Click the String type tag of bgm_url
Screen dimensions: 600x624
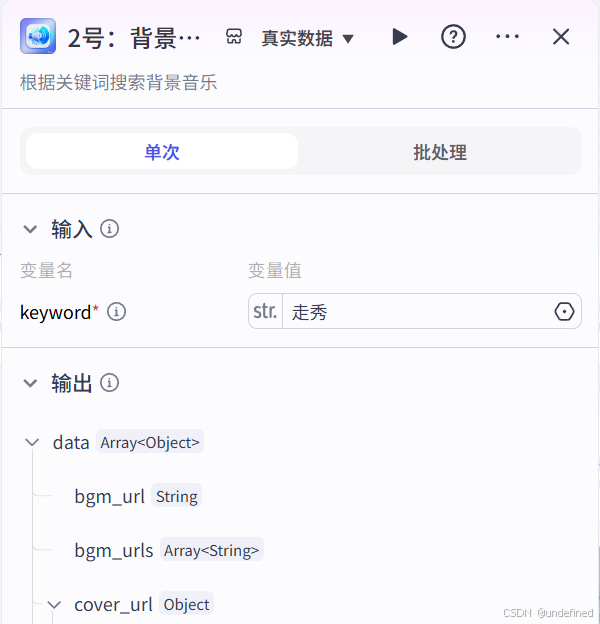176,495
